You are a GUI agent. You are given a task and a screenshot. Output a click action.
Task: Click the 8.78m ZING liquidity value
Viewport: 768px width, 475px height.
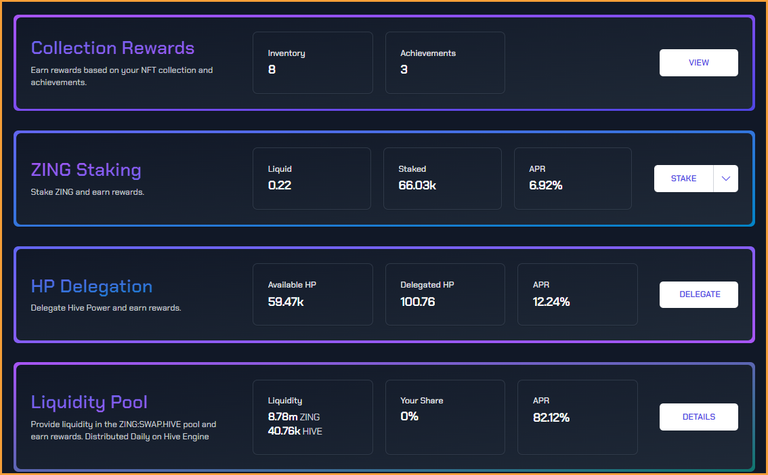point(293,417)
